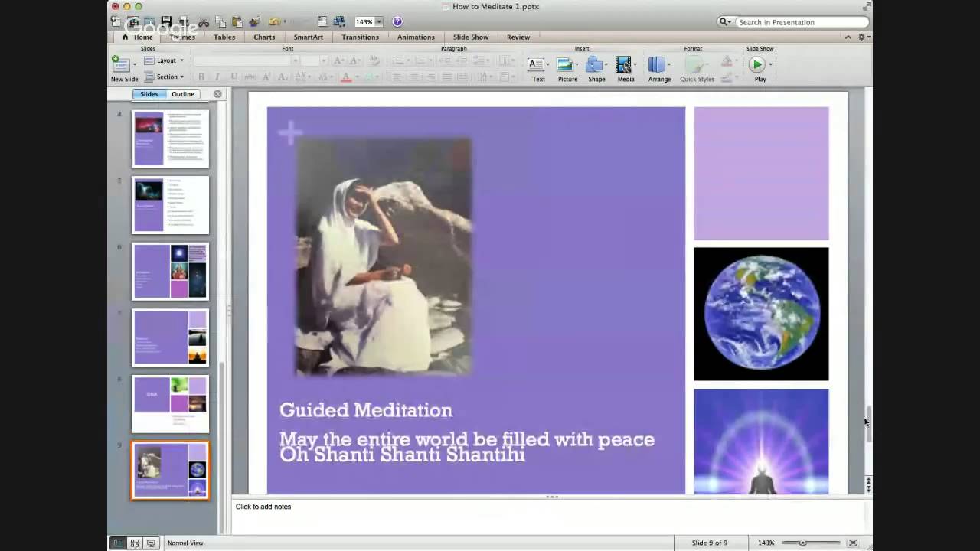The width and height of the screenshot is (980, 551).
Task: Toggle Normal view button in status bar
Action: click(118, 543)
